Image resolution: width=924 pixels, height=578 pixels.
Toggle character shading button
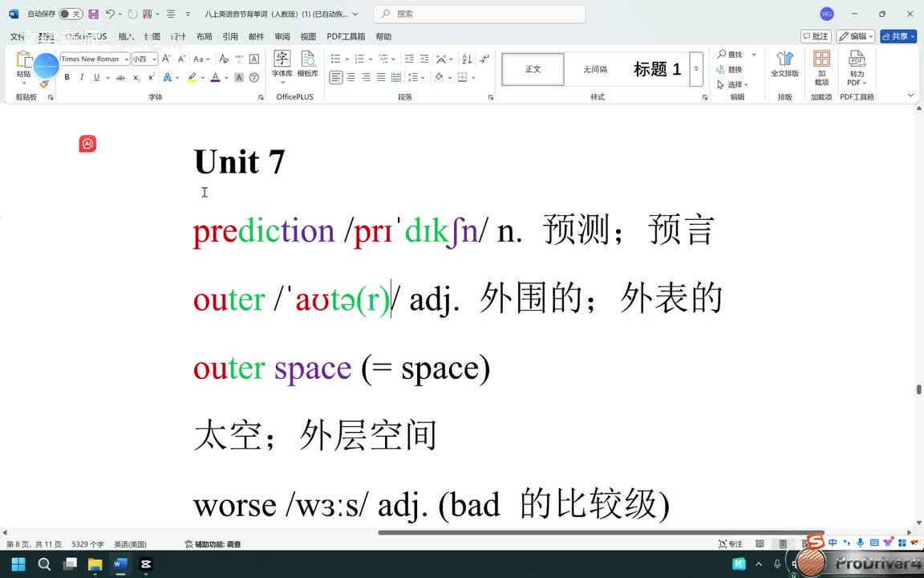tap(239, 77)
